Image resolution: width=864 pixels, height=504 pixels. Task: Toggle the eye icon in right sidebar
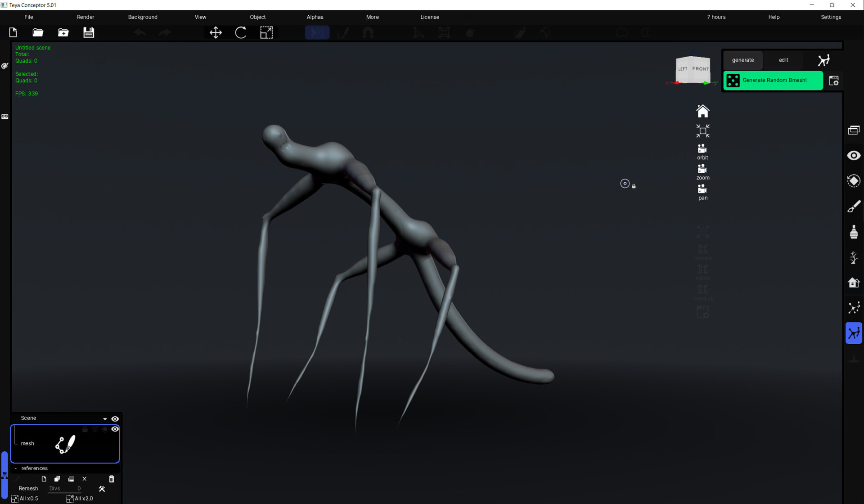point(854,155)
